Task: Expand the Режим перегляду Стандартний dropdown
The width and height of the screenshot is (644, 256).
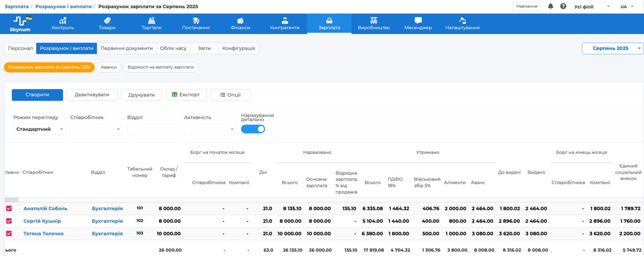Action: [x=39, y=130]
